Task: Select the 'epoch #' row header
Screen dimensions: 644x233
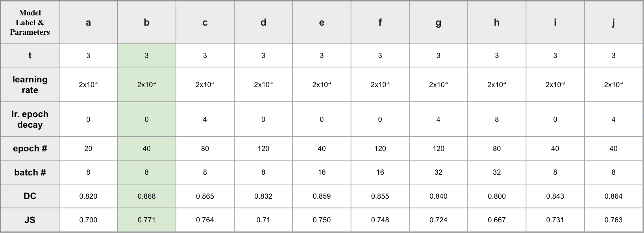Action: pyautogui.click(x=30, y=149)
